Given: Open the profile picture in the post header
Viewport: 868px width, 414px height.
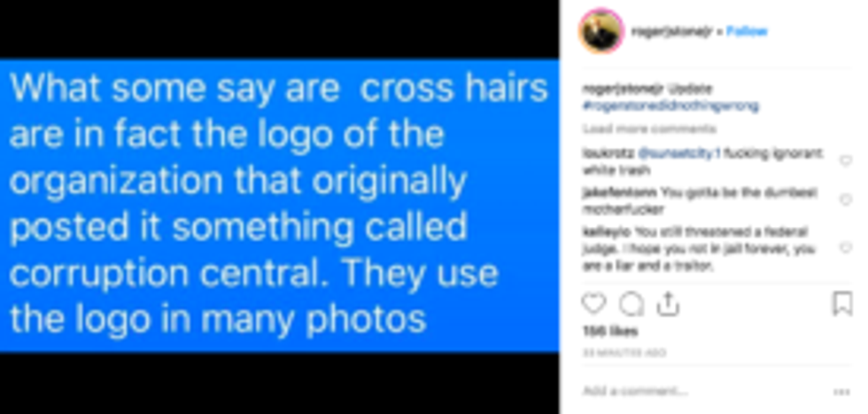Looking at the screenshot, I should (x=601, y=31).
